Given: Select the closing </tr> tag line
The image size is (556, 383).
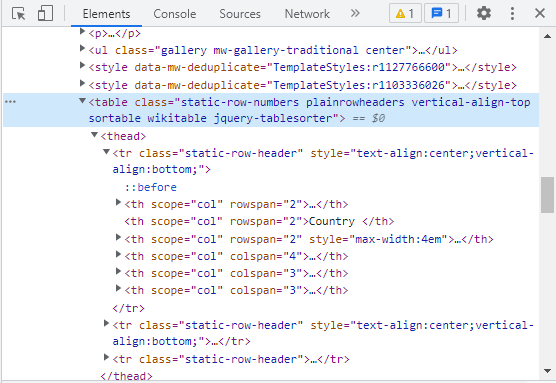Looking at the screenshot, I should pos(128,308).
